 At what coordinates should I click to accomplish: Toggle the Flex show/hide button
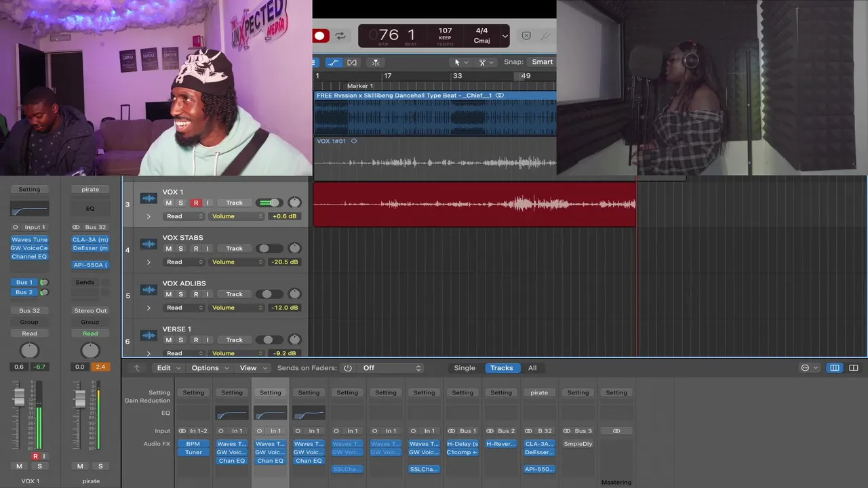pos(352,62)
